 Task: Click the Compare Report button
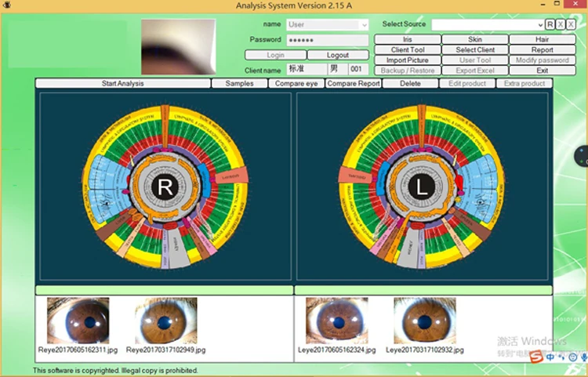tap(354, 83)
